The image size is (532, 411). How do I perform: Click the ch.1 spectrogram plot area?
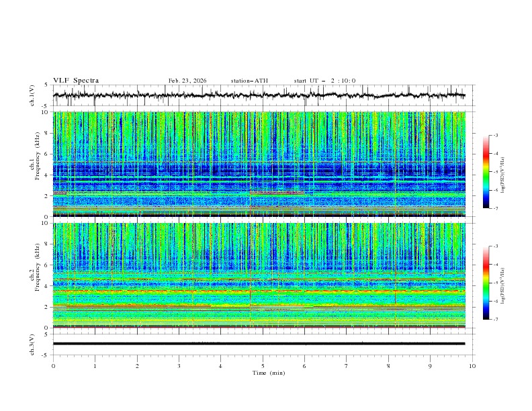pos(259,164)
